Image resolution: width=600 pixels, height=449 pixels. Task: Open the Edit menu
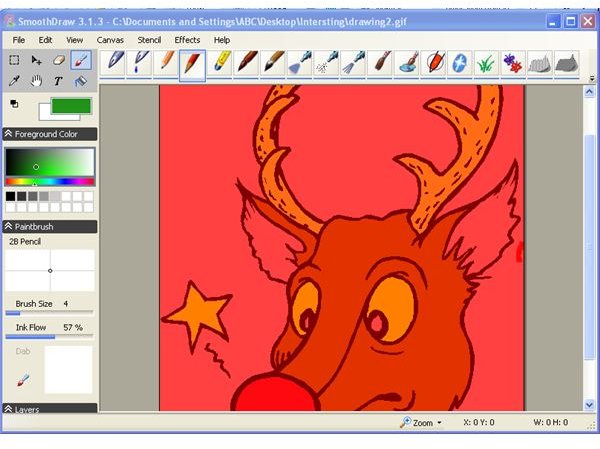click(x=45, y=40)
